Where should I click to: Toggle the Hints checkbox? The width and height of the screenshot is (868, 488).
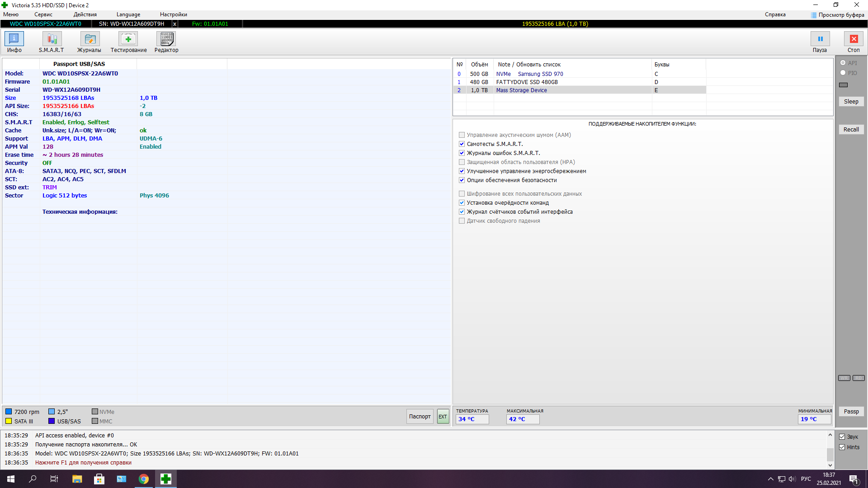842,447
